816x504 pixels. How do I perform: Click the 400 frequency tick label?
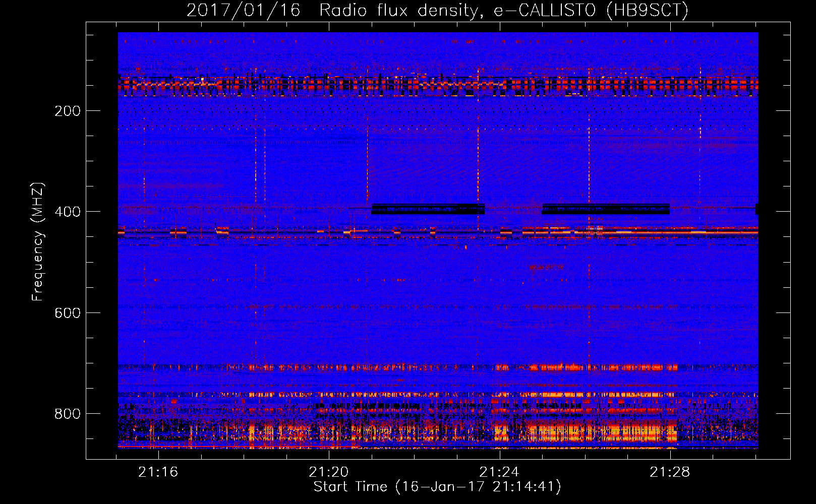point(68,212)
